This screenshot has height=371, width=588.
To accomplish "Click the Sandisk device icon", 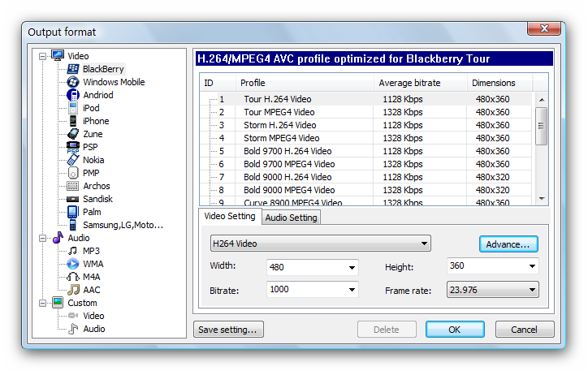I will 73,199.
